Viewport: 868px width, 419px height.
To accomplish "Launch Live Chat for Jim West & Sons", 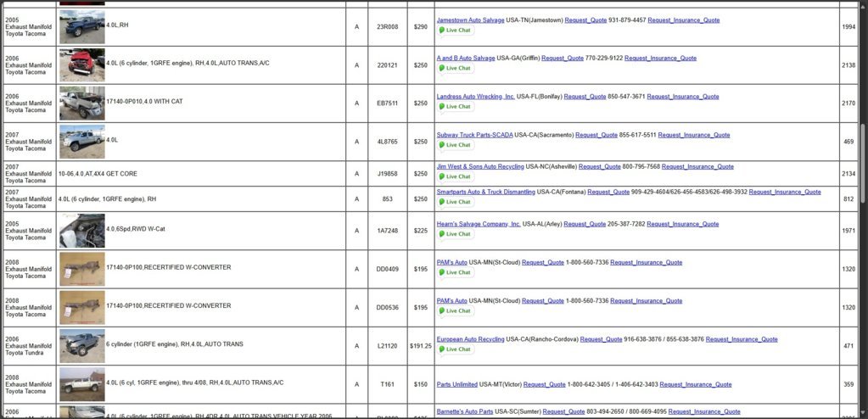I will tap(455, 176).
